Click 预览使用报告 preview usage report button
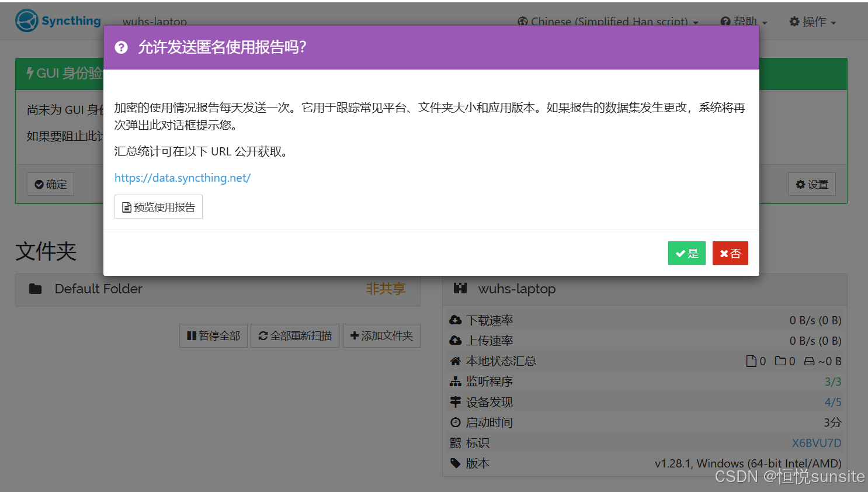The image size is (868, 492). pyautogui.click(x=158, y=207)
